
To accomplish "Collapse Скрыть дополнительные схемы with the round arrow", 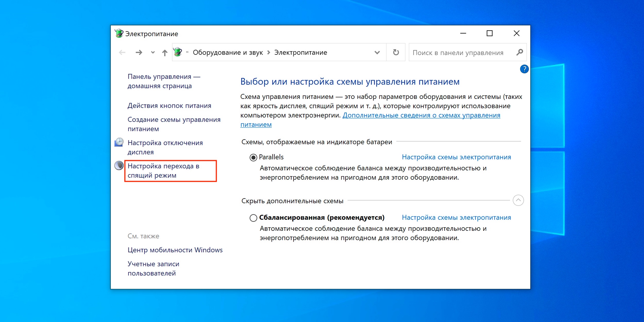I will [x=518, y=200].
